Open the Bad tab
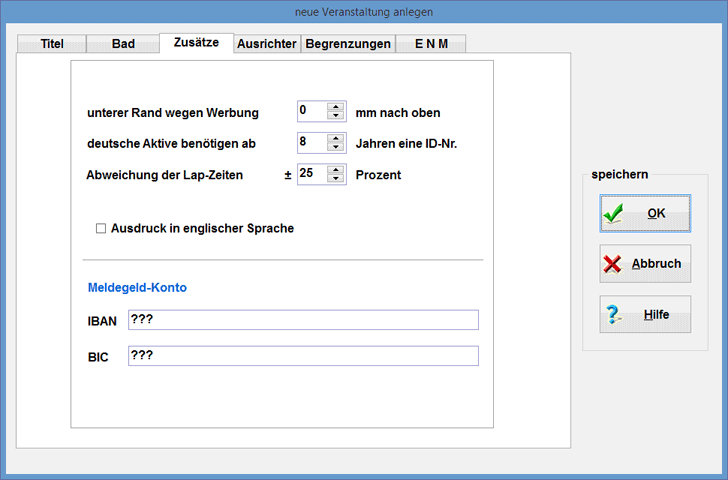 [123, 44]
